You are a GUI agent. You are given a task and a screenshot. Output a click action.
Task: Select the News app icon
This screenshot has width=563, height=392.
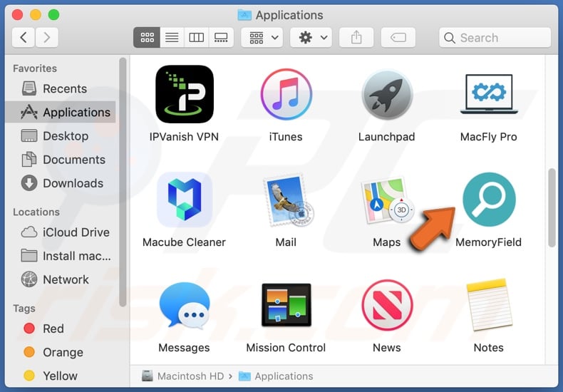[387, 305]
